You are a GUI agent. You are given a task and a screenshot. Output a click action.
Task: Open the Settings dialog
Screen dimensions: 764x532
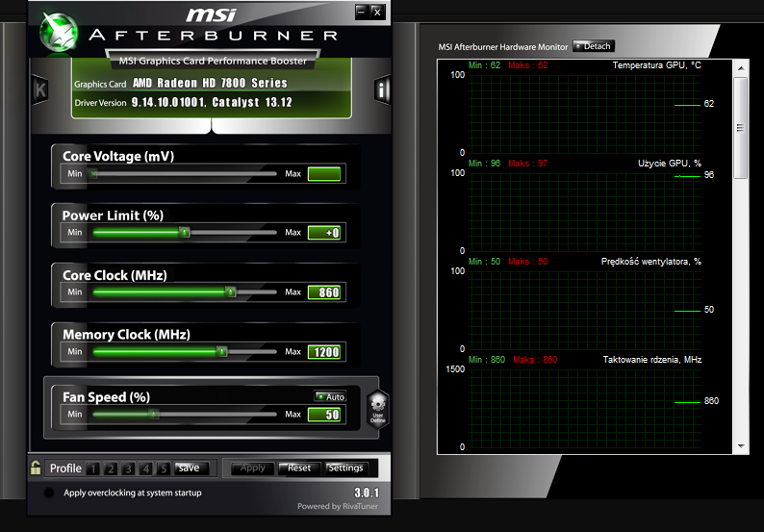pos(345,469)
